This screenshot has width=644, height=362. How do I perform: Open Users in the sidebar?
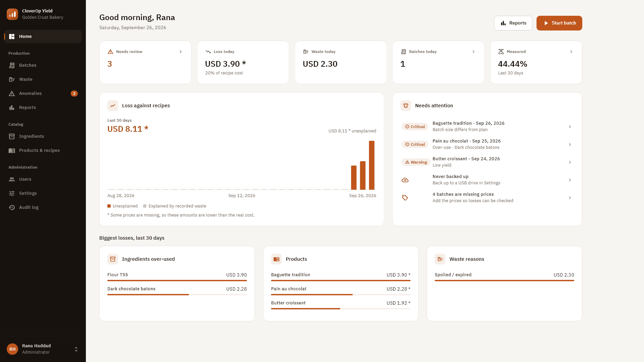click(43, 179)
